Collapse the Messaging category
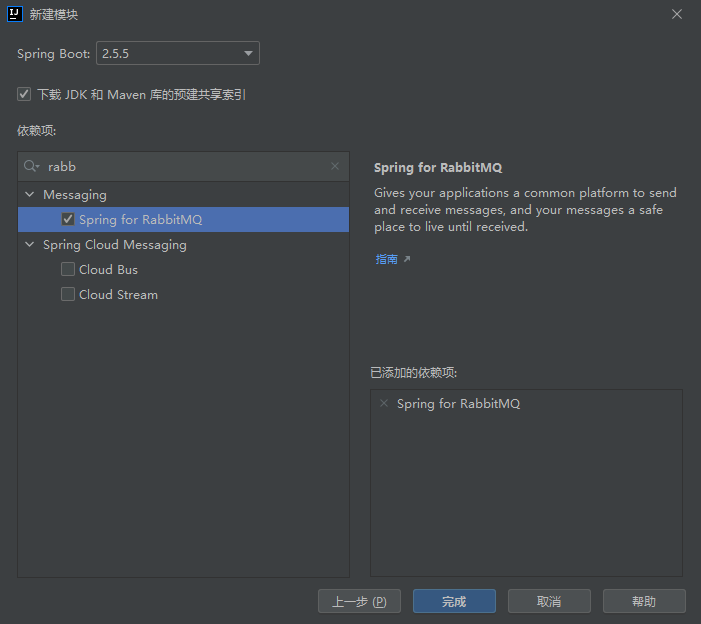Image resolution: width=701 pixels, height=624 pixels. [30, 194]
